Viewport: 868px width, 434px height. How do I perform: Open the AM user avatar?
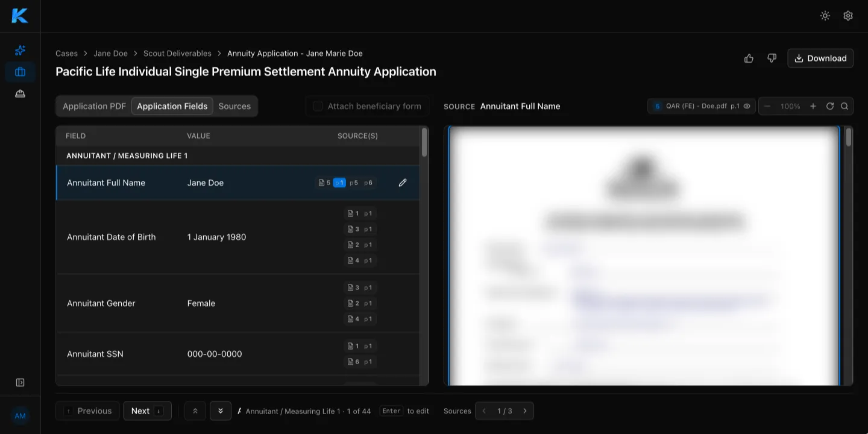click(20, 416)
